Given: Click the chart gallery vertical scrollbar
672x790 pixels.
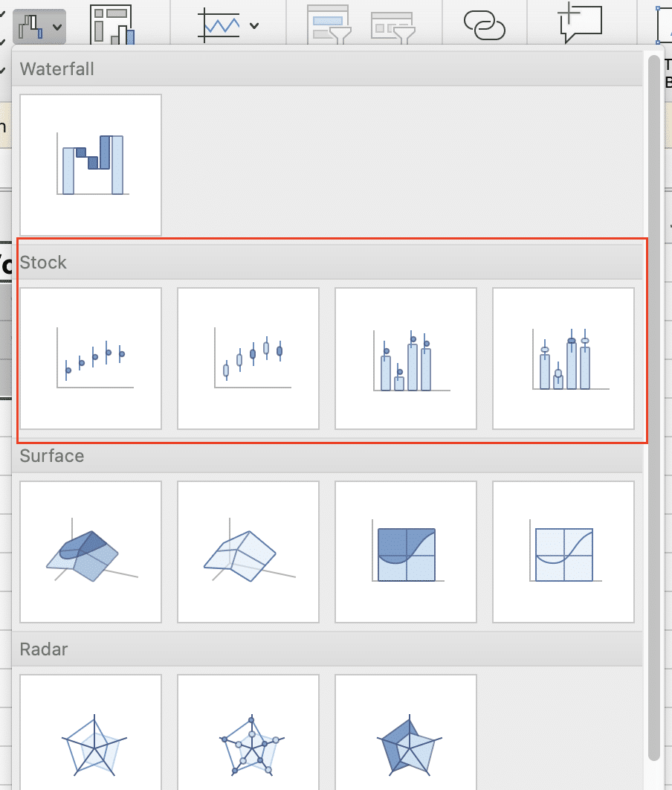Looking at the screenshot, I should pos(654,408).
